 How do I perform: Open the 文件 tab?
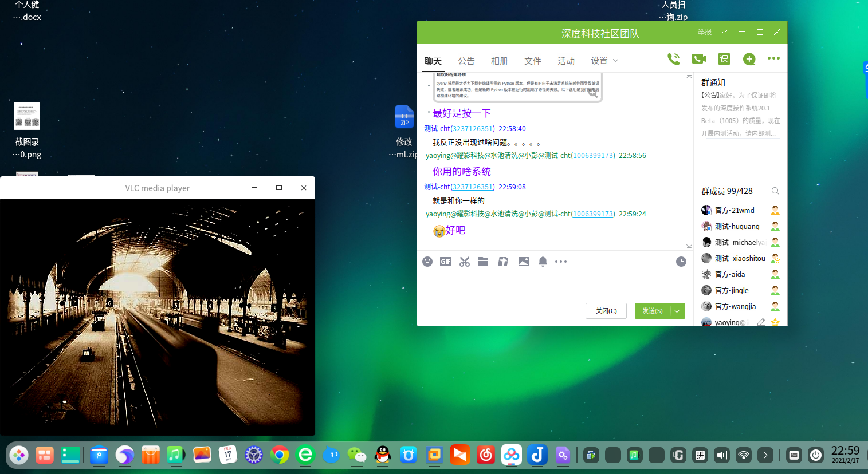click(533, 61)
